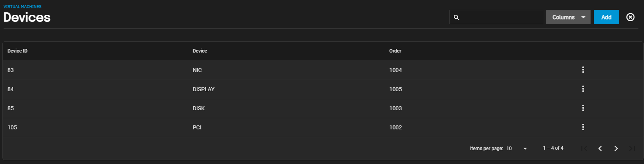Open the three-dot menu for PCI device

[x=583, y=127]
